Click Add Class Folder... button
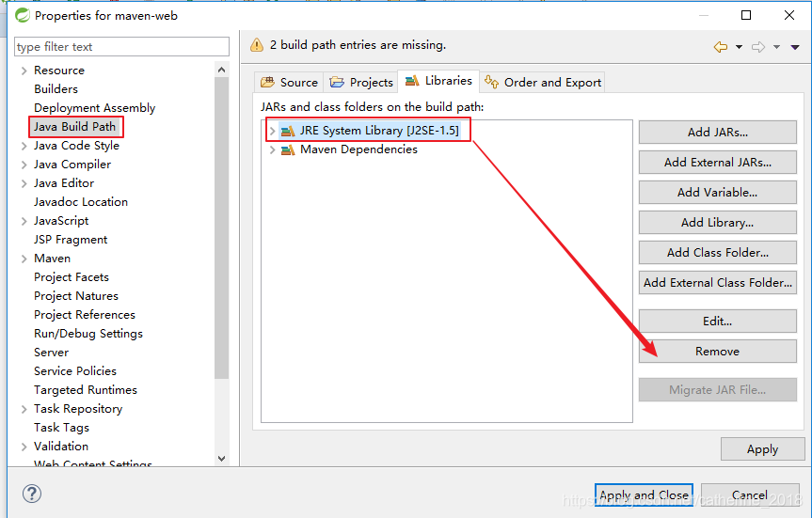The height and width of the screenshot is (518, 812). pos(717,253)
